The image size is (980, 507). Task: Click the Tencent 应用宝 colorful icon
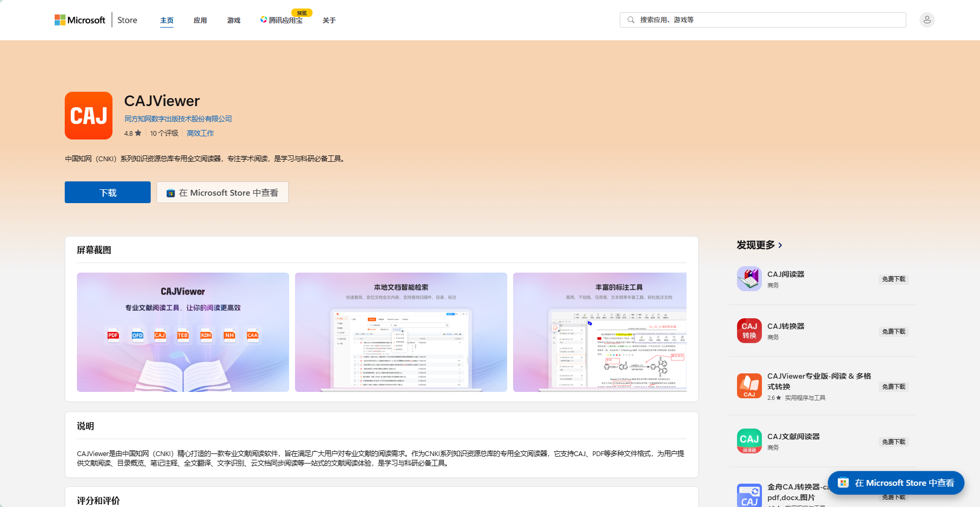click(264, 20)
